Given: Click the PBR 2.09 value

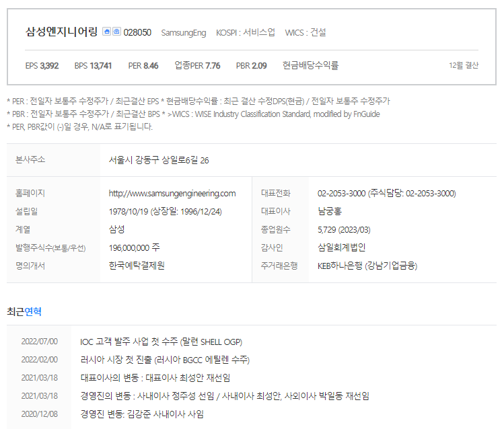Looking at the screenshot, I should tap(252, 66).
